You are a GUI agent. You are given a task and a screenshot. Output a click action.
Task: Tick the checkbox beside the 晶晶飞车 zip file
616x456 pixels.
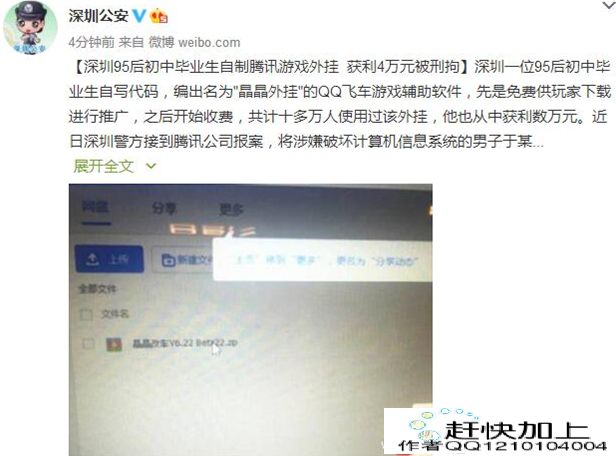pos(88,344)
